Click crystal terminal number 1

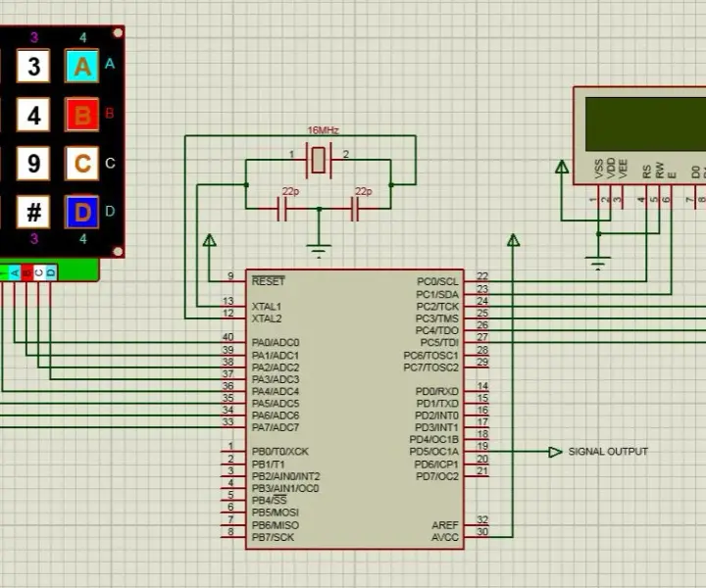tap(291, 154)
